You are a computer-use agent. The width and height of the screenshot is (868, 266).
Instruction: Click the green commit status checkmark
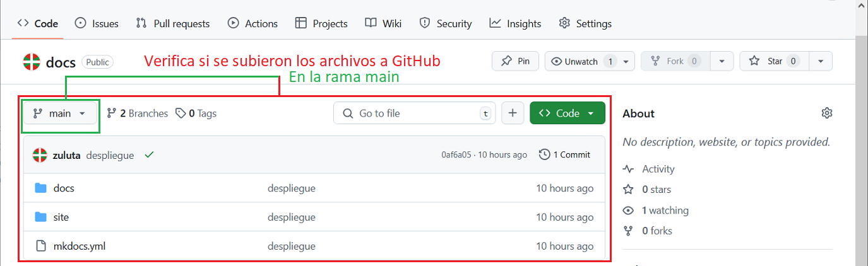point(148,154)
